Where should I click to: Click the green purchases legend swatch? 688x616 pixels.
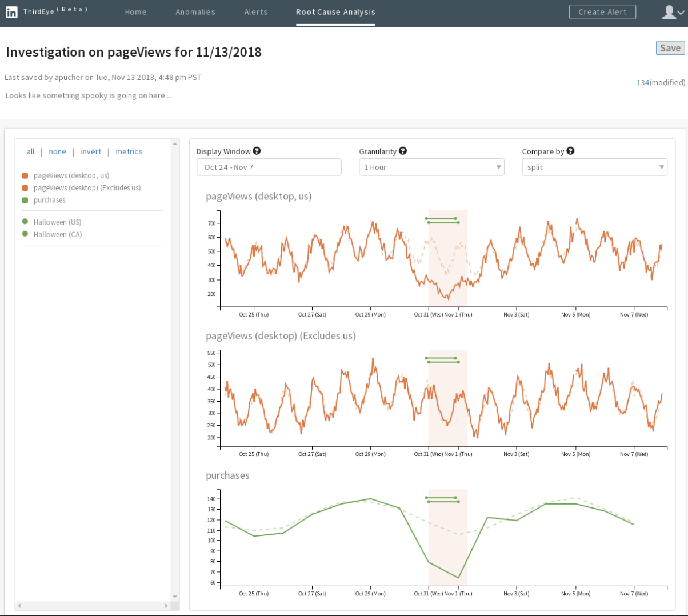(x=25, y=200)
